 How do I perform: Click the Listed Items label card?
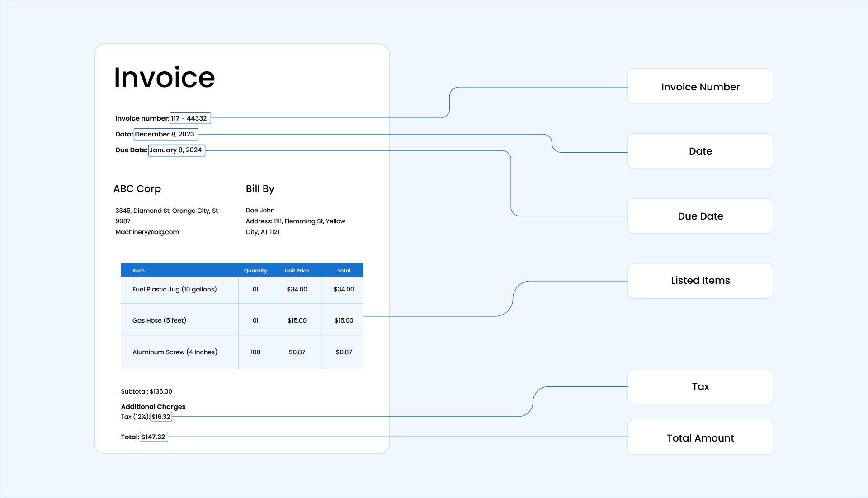click(700, 280)
